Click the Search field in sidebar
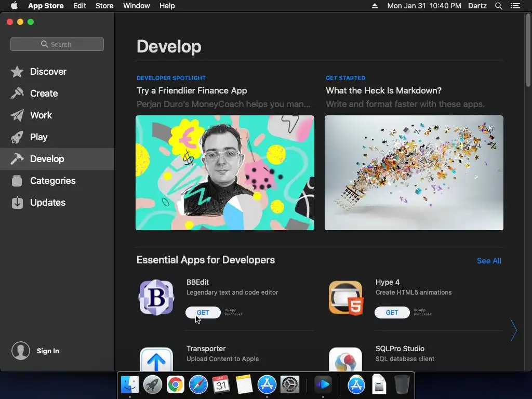Image resolution: width=532 pixels, height=399 pixels. 57,44
